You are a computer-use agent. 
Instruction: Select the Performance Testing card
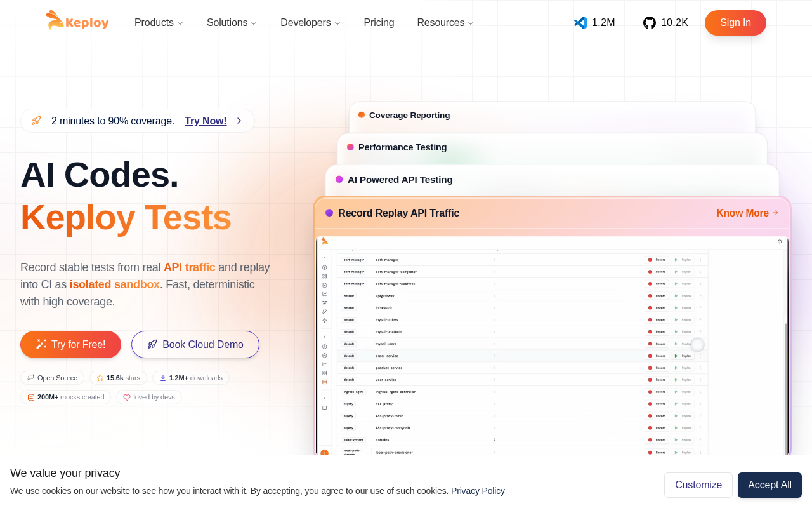(x=552, y=147)
